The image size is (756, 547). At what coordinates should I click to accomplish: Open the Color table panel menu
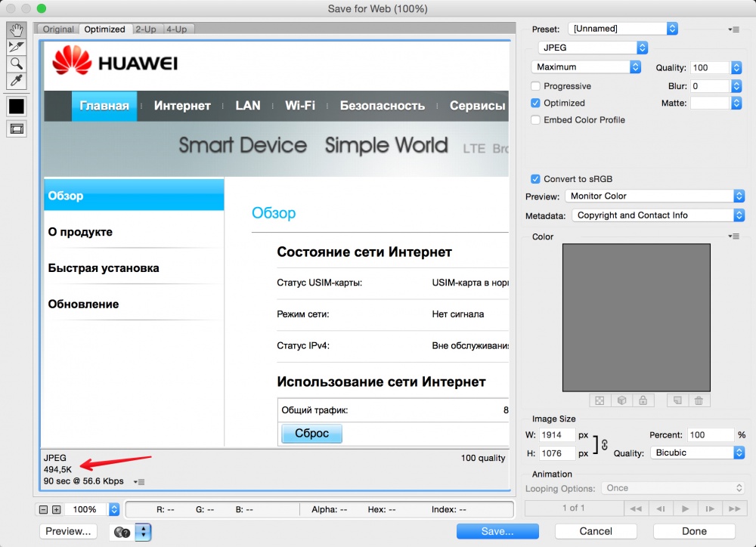[x=733, y=236]
